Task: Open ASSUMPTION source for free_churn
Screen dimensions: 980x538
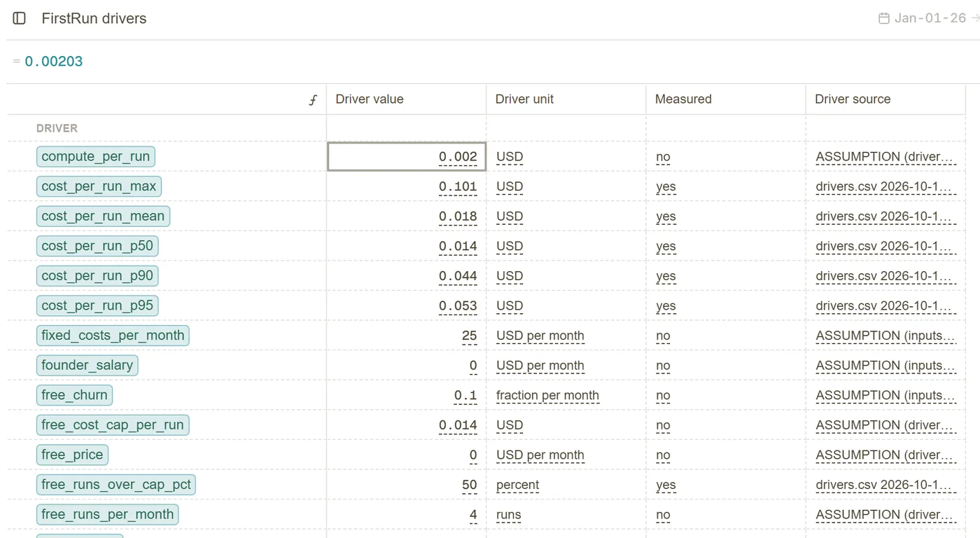Action: coord(885,395)
